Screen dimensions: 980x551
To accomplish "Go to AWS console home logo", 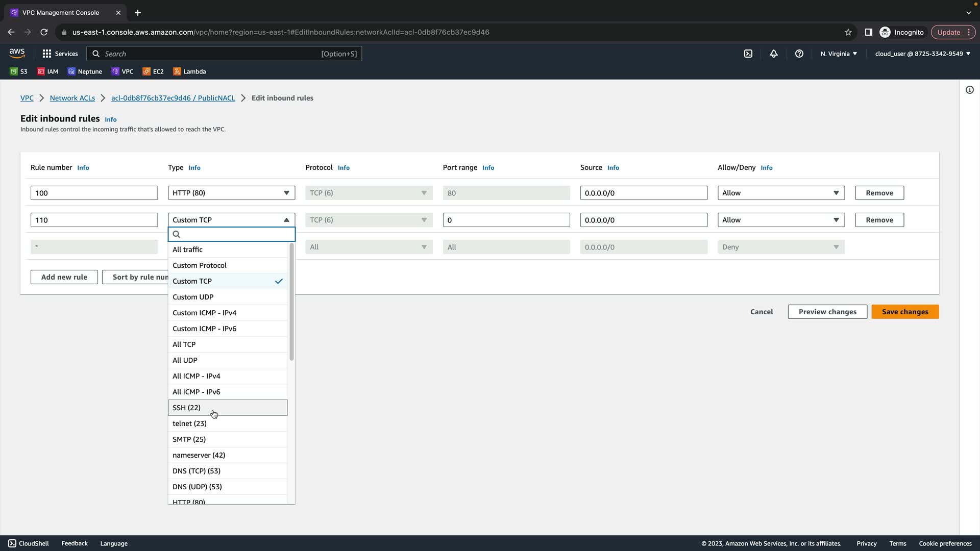I will coord(17,53).
